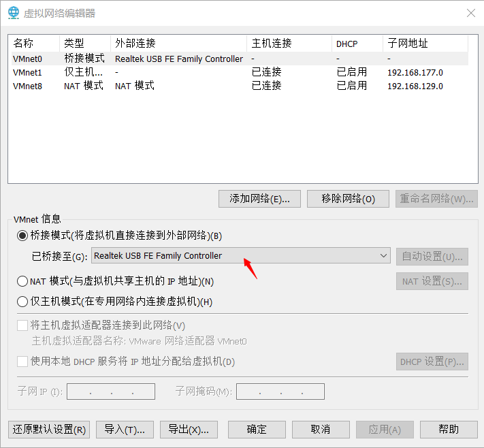Check 将主机虚拟适配器连接到此网络 checkbox
Viewport: 484px width, 448px height.
pos(22,325)
